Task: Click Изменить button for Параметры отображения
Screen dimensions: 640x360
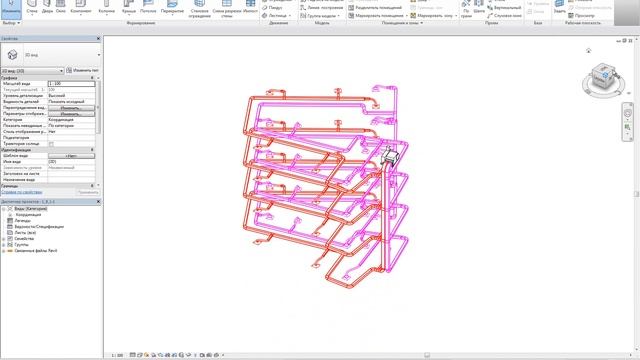Action: 71,114
